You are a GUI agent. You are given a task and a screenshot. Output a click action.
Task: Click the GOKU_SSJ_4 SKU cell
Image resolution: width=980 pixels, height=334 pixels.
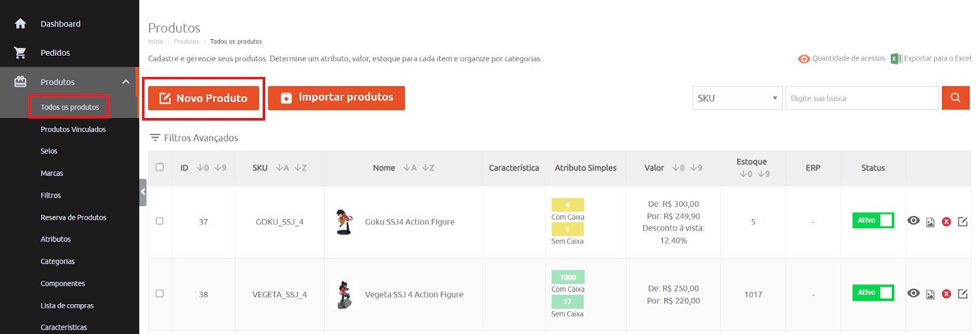[x=279, y=222]
